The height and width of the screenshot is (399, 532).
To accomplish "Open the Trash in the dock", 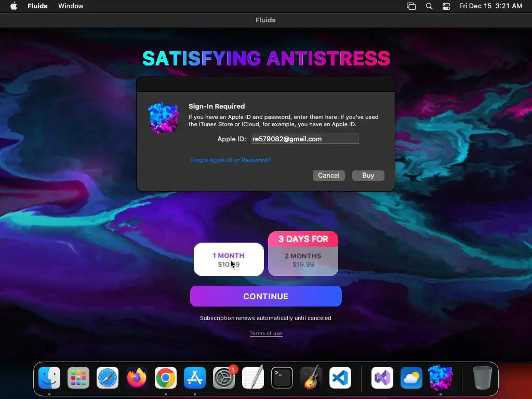I will [482, 378].
